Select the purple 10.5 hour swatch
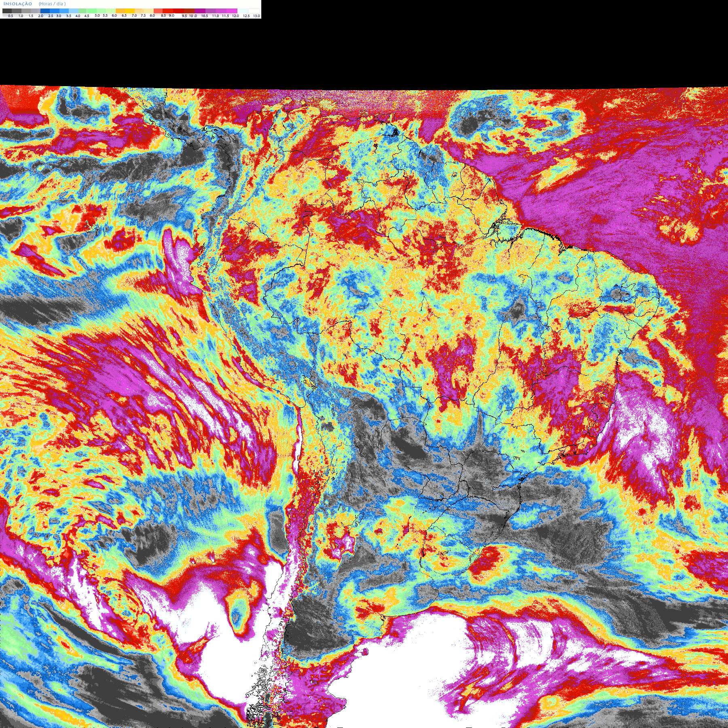 tap(200, 11)
